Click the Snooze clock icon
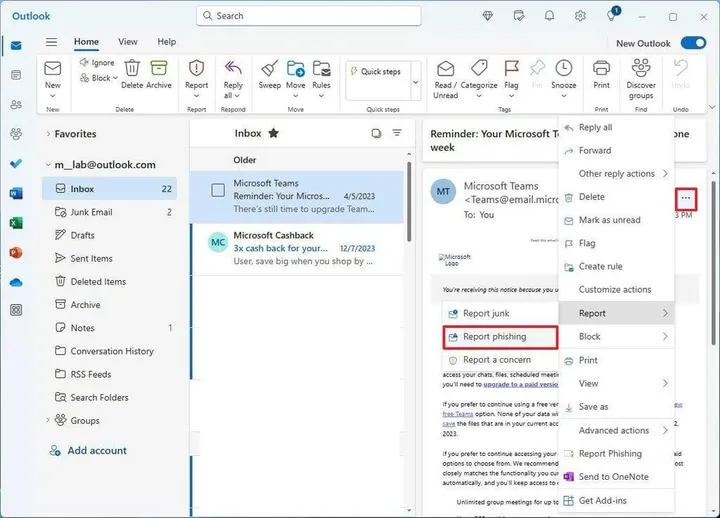 coord(564,69)
